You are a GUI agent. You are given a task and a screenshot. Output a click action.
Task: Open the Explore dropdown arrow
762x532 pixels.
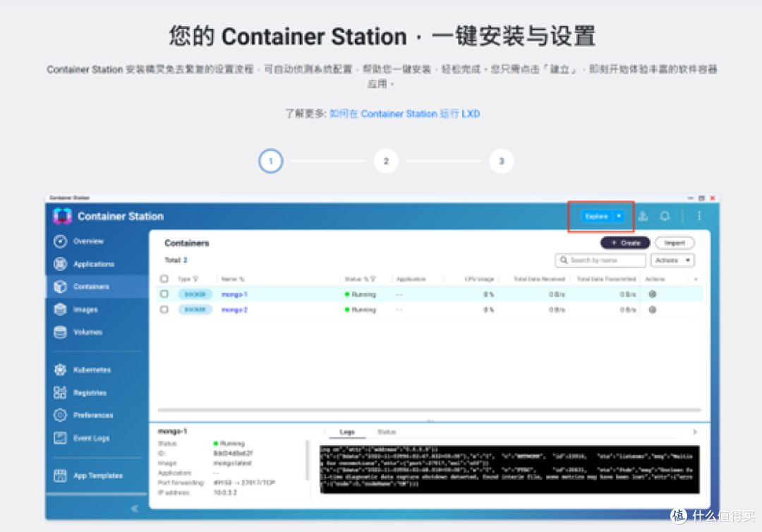[x=619, y=216]
